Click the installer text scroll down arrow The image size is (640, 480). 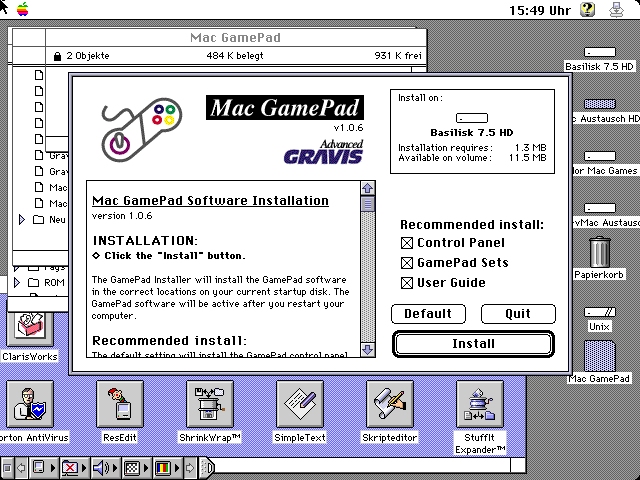pyautogui.click(x=368, y=349)
